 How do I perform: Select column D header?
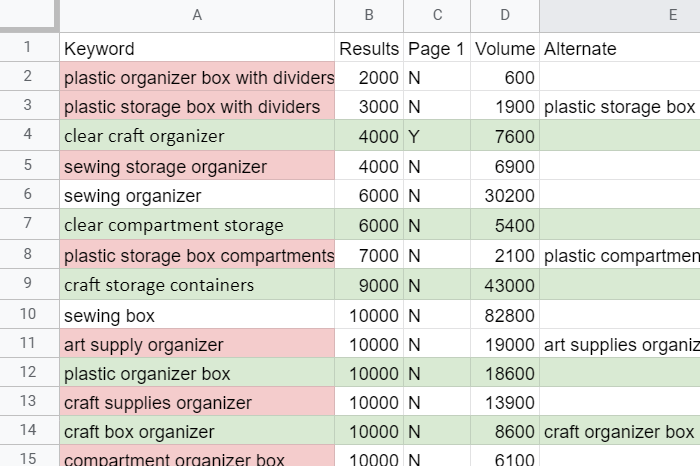coord(505,16)
